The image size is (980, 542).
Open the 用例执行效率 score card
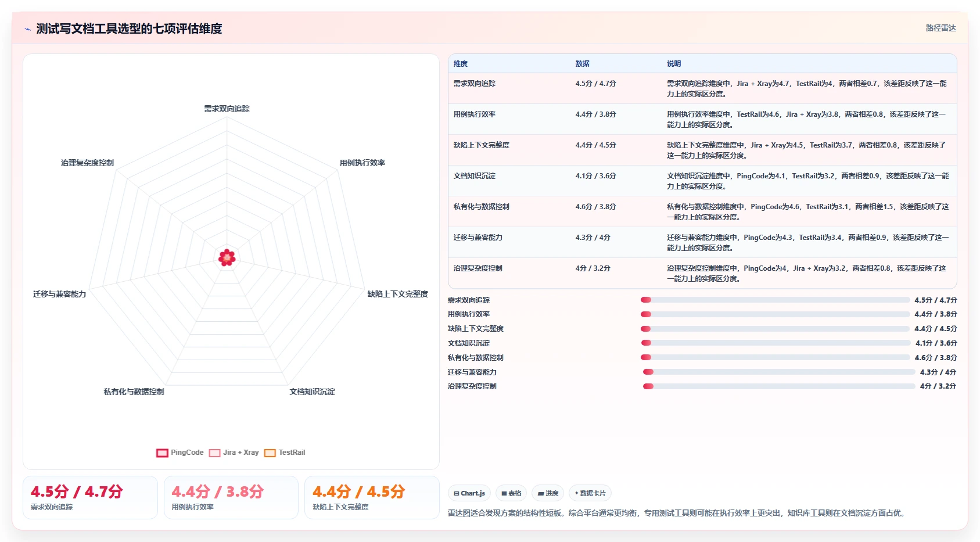click(231, 497)
